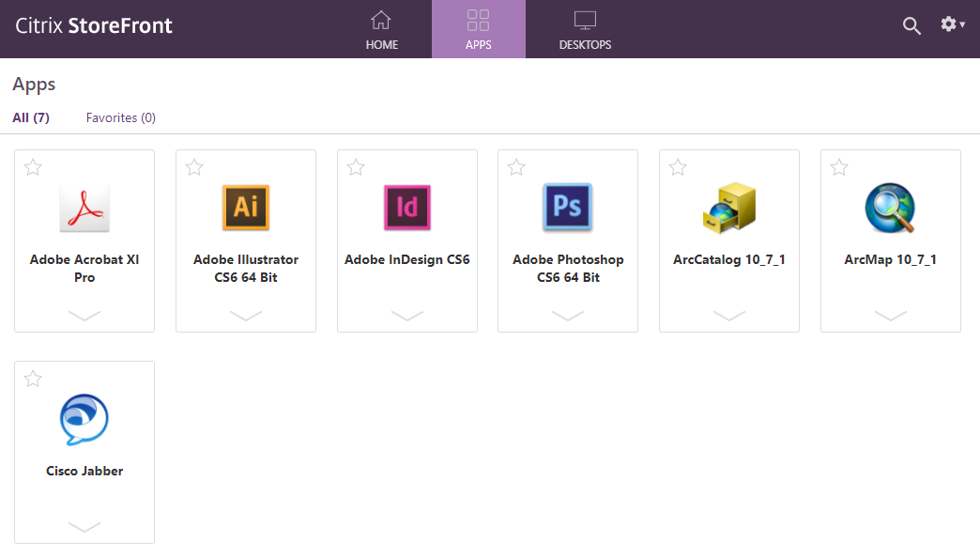980x559 pixels.
Task: Launch the ArcCatalog 10_7_1 cabinet icon
Action: (x=728, y=208)
